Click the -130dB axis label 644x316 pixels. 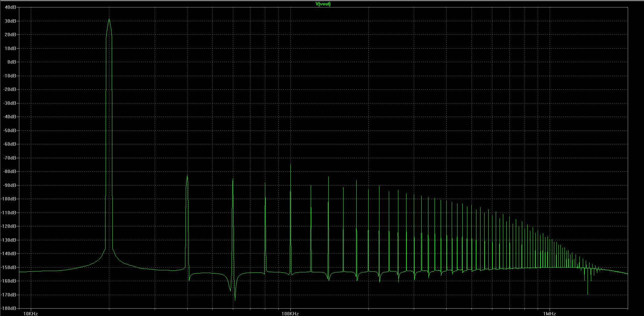pos(9,240)
